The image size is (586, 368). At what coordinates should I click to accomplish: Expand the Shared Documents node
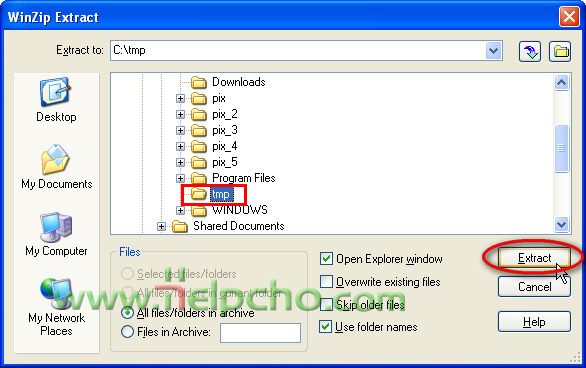point(161,226)
